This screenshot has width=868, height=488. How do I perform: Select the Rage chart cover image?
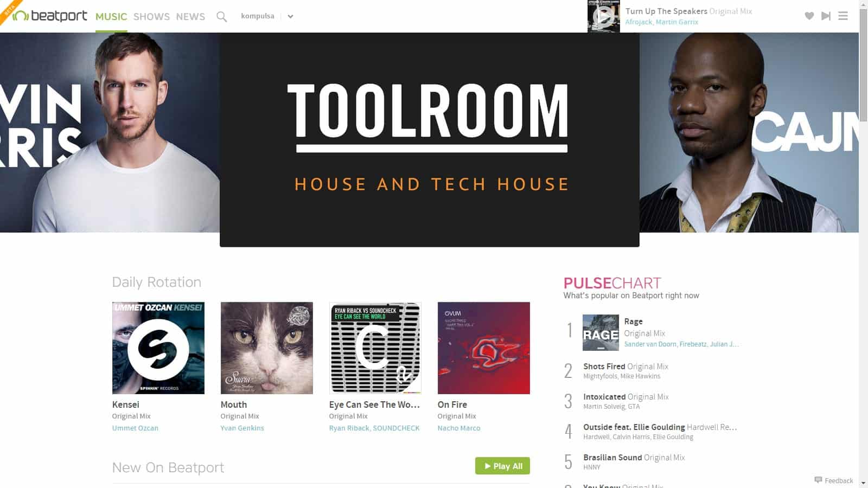601,332
